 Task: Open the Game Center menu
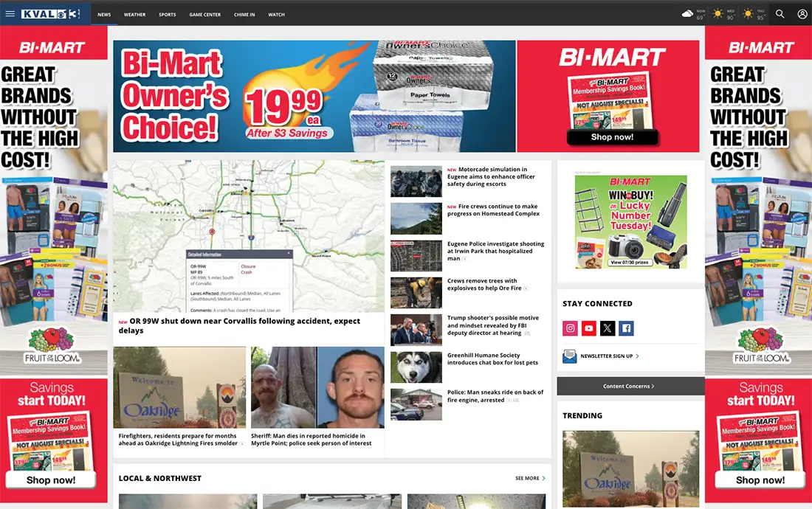point(205,15)
